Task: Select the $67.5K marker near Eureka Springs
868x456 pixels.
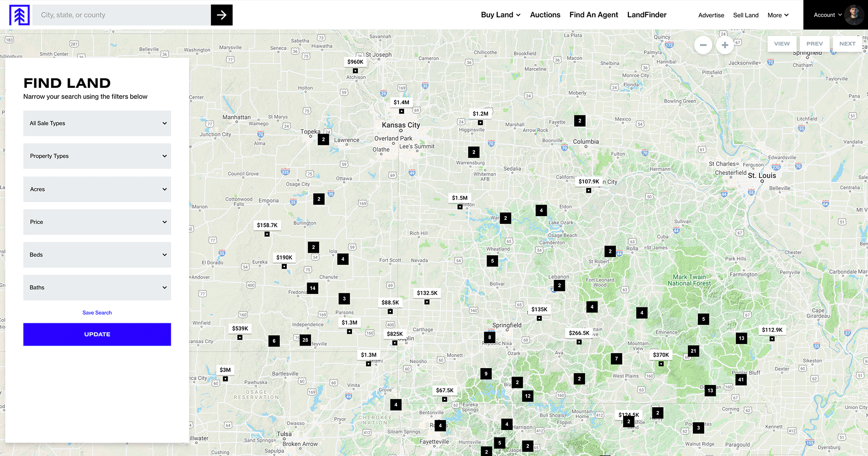Action: pyautogui.click(x=444, y=390)
